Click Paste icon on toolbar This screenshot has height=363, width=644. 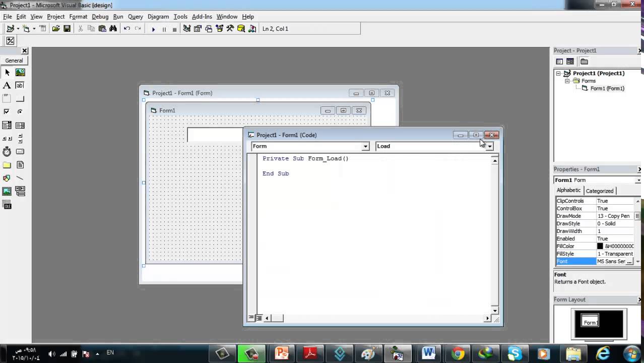click(x=102, y=29)
